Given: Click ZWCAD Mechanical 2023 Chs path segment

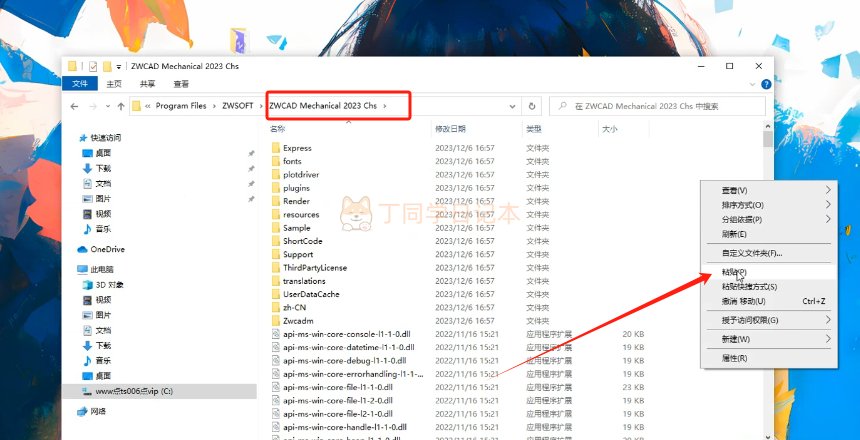Looking at the screenshot, I should [x=323, y=106].
